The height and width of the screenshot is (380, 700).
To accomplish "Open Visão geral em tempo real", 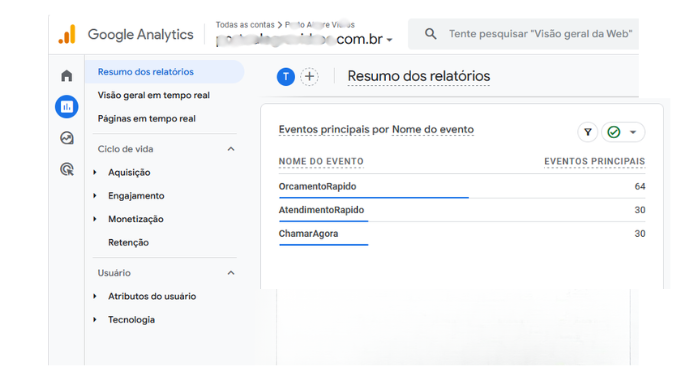I will 154,95.
